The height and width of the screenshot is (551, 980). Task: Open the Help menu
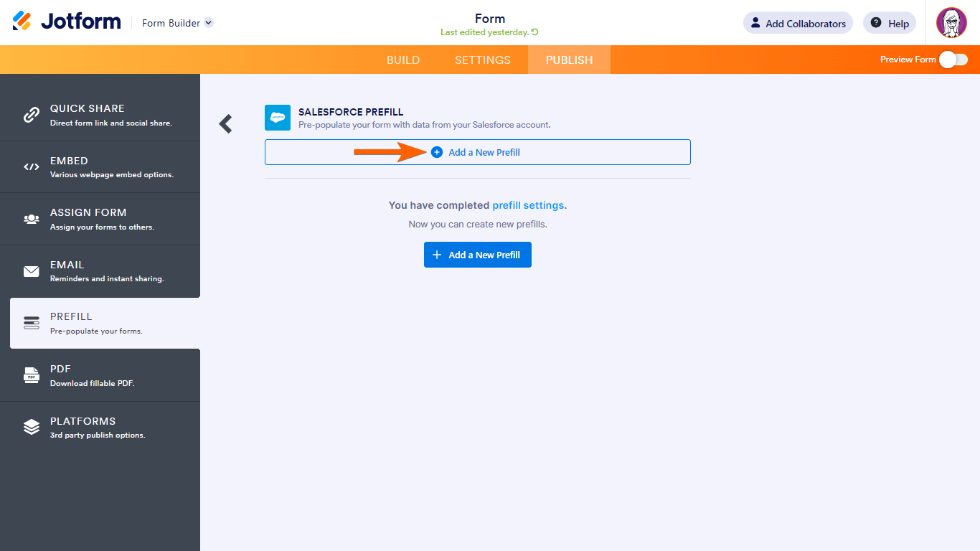pyautogui.click(x=890, y=23)
